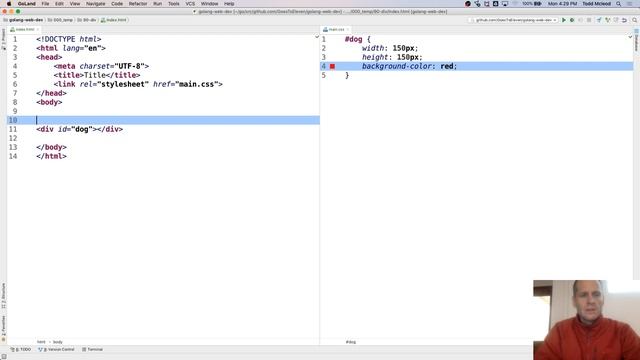Click '#dog' breadcrumb at bottom of CSS editor
The width and height of the screenshot is (640, 360).
click(351, 342)
